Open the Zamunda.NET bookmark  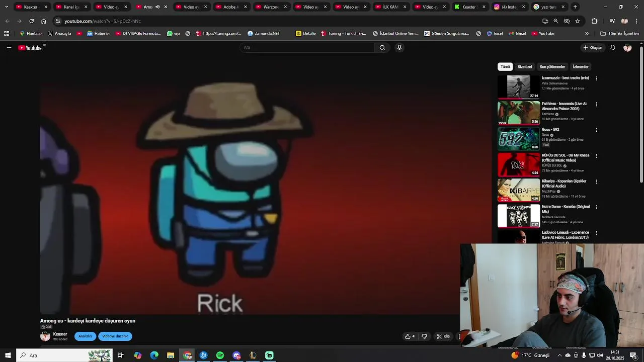[264, 34]
